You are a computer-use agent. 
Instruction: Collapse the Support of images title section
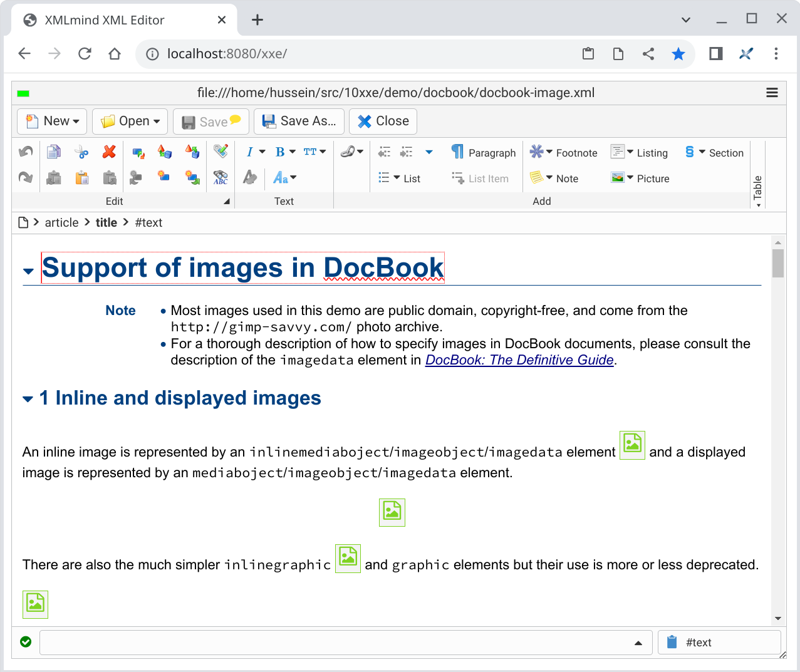pyautogui.click(x=28, y=271)
